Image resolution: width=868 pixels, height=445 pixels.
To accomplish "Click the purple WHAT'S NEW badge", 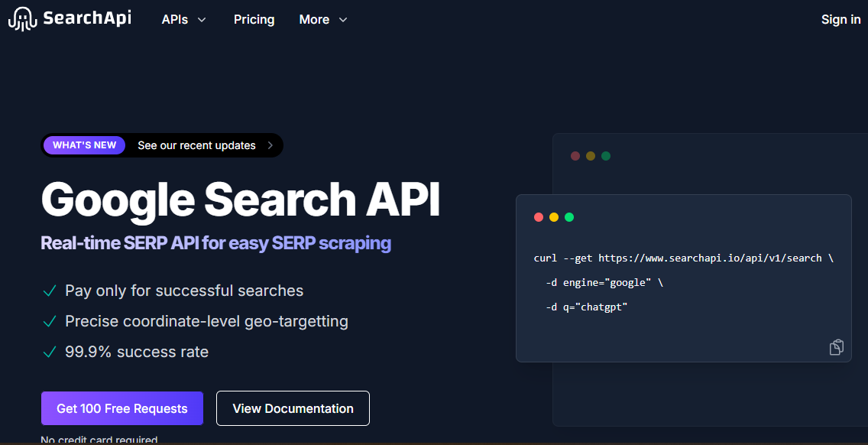I will point(84,145).
